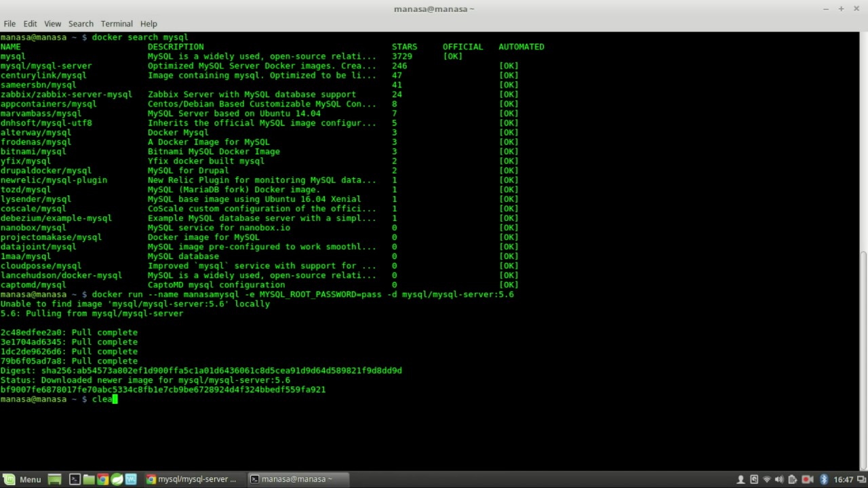Click '79b6f05ad7a8: Pull complete' line
868x488 pixels.
click(x=69, y=361)
